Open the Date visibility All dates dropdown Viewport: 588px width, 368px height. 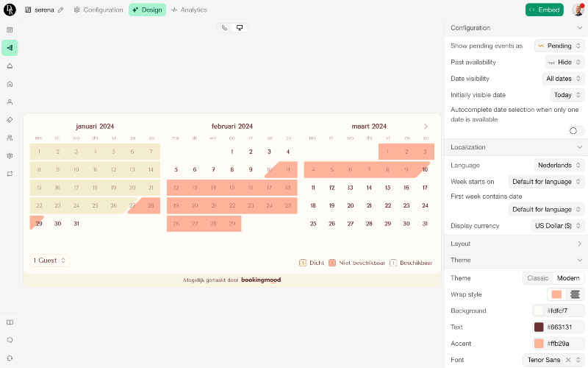[563, 79]
